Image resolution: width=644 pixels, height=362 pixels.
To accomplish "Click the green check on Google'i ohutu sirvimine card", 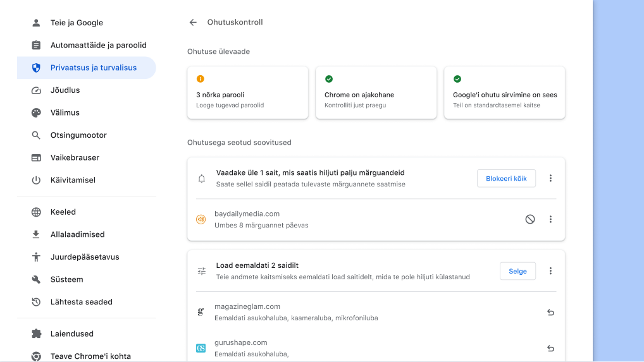I will [457, 79].
